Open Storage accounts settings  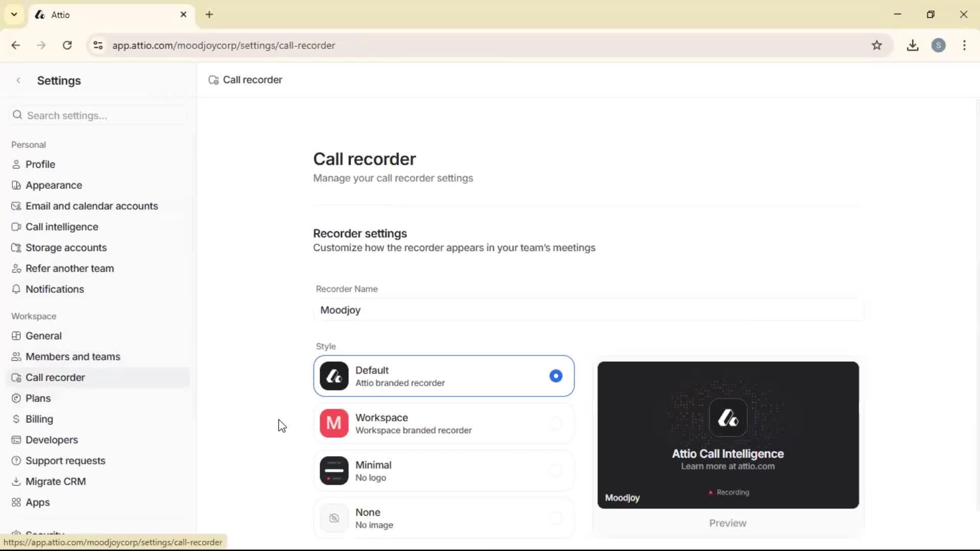click(x=66, y=247)
